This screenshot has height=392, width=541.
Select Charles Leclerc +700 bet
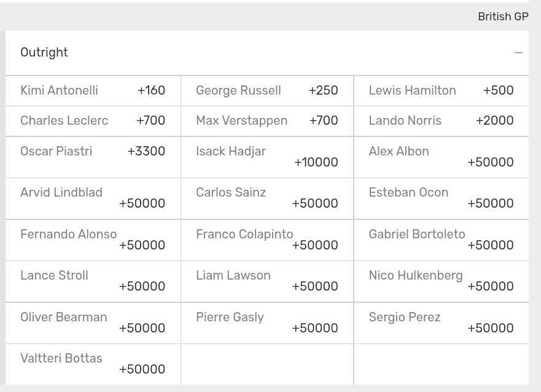[x=93, y=121]
